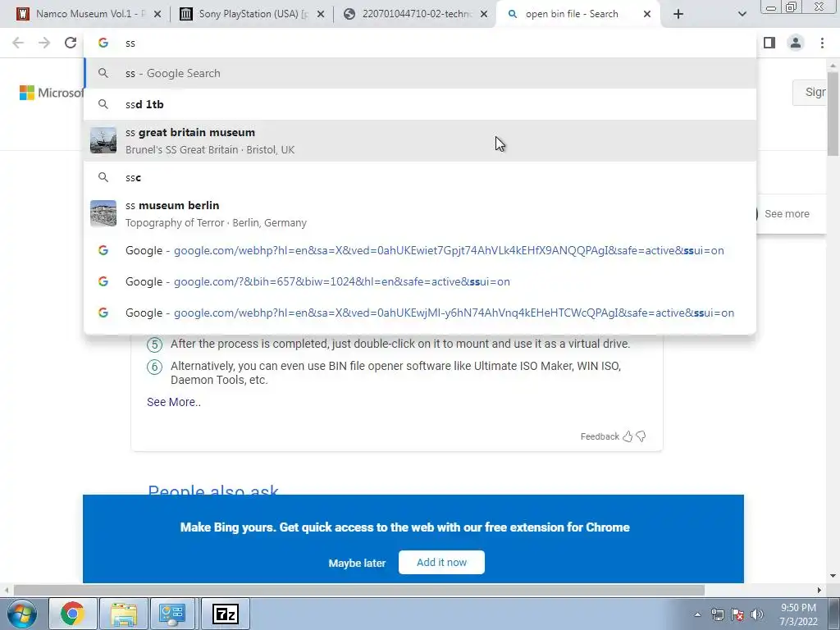Open the Chrome profile avatar
840x630 pixels.
[x=796, y=43]
